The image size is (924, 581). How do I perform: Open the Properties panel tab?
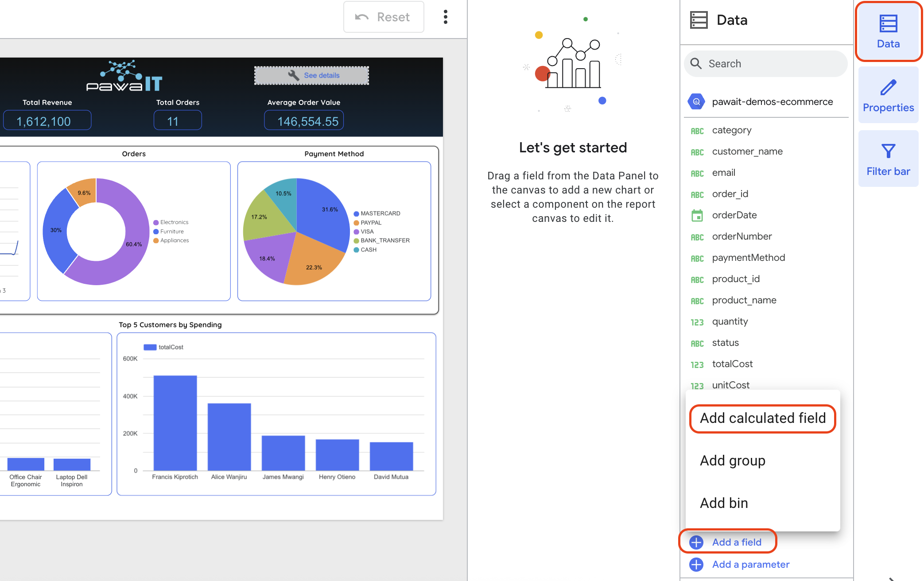[888, 95]
